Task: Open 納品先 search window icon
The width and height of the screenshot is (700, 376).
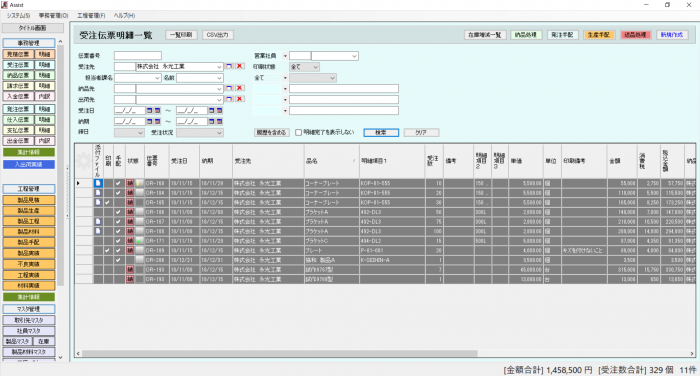Action: (229, 88)
